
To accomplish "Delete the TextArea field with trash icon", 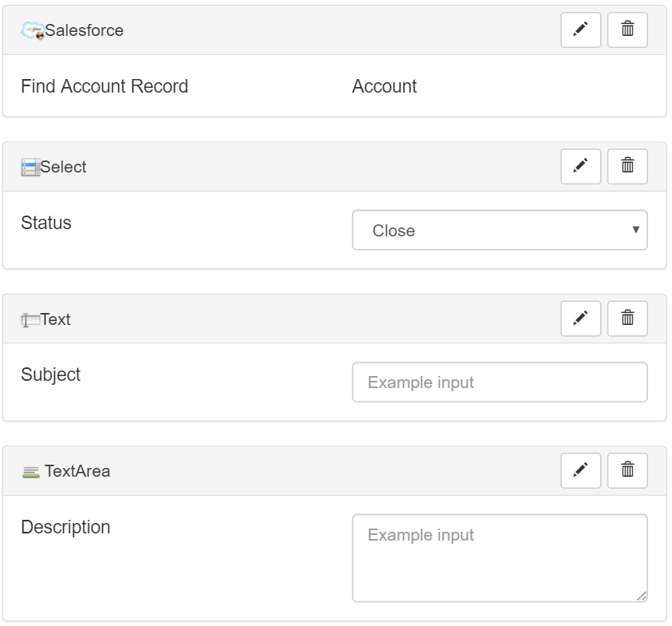I will 627,470.
